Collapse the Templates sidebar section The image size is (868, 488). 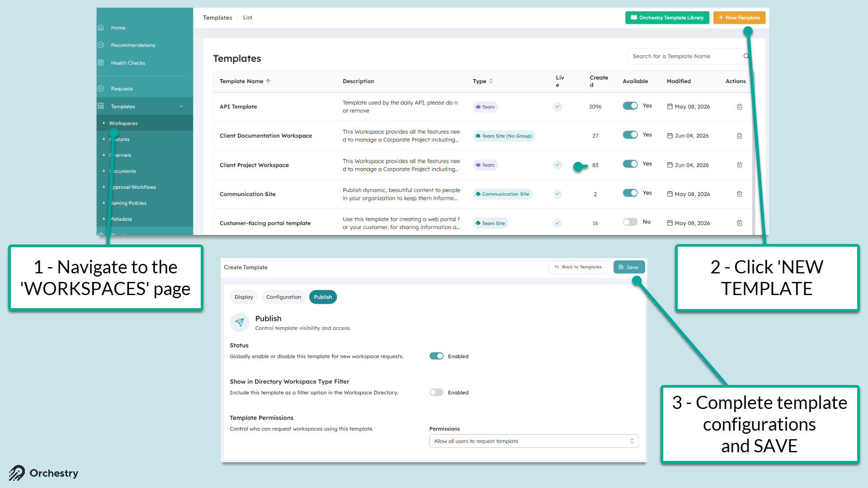[181, 107]
